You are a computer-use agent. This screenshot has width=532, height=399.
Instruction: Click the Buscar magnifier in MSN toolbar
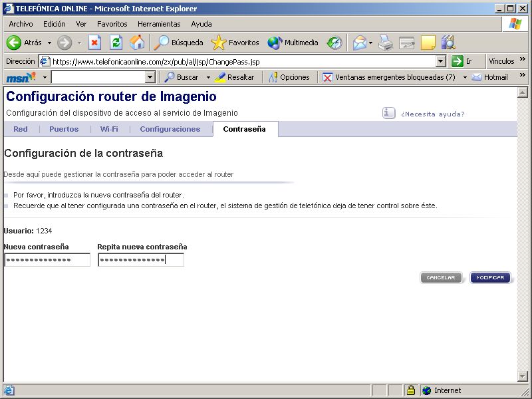pyautogui.click(x=170, y=77)
